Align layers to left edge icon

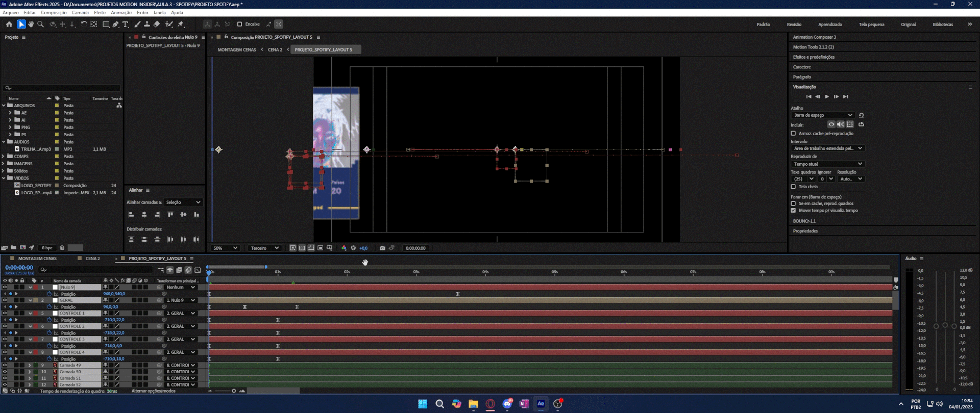(x=131, y=215)
